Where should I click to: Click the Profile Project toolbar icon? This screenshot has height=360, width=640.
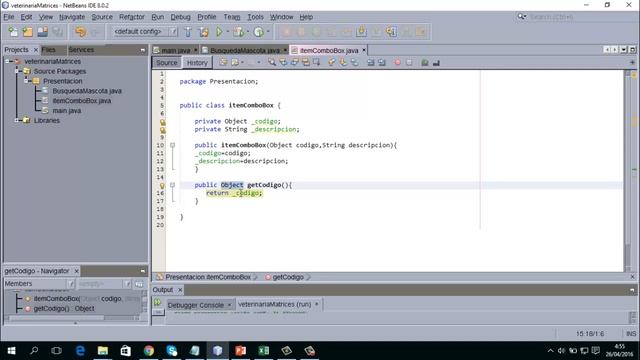point(259,31)
